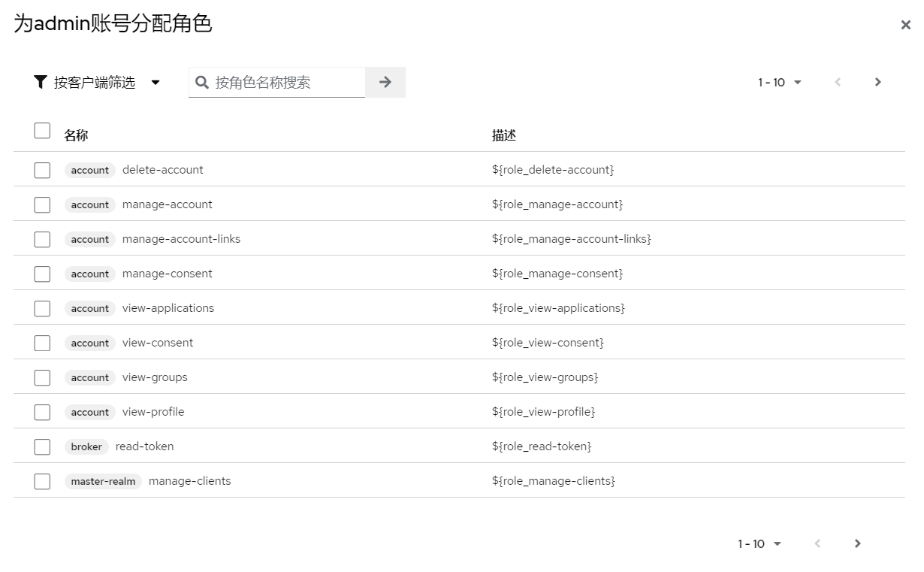Screen dimensions: 924x572
Task: Check the delete-account role checkbox
Action: point(42,170)
